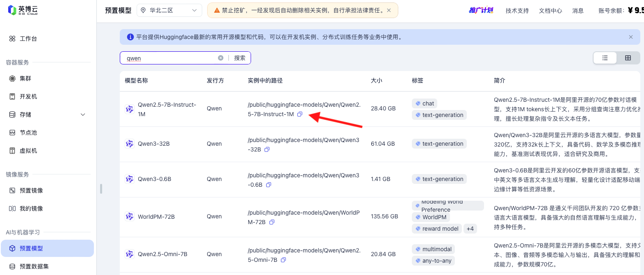Open 预置镜像 in the sidebar
644x275 pixels.
click(31, 190)
